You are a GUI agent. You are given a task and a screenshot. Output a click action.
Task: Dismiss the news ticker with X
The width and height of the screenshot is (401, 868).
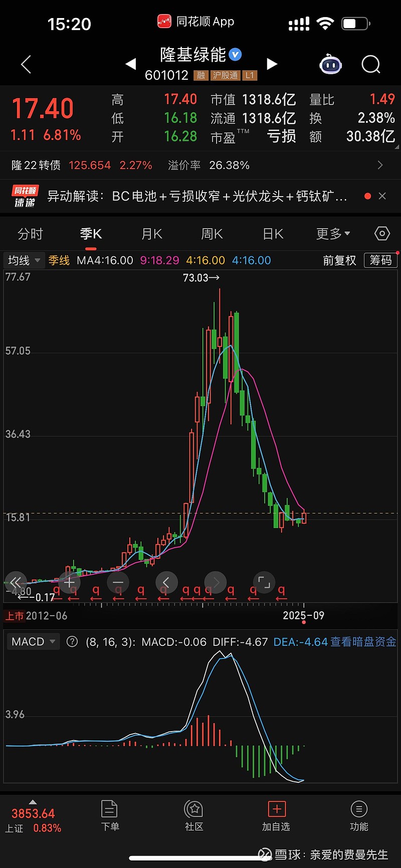[382, 196]
